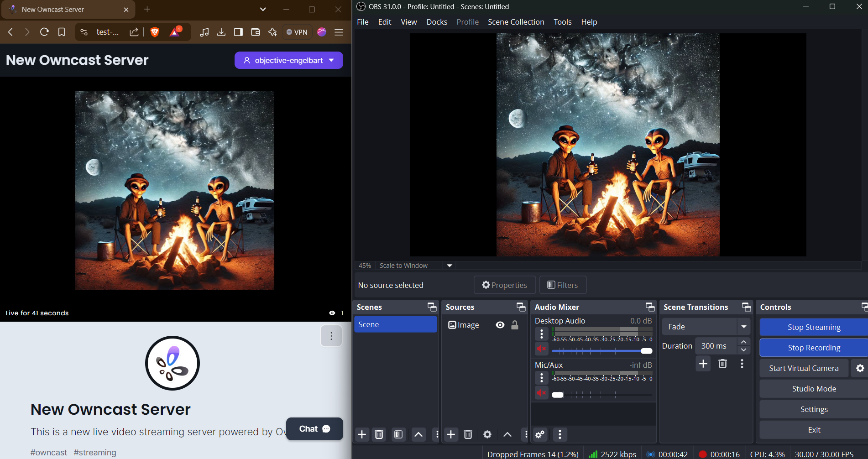
Task: Unmute the Mic/Aux speaker icon
Action: [x=541, y=392]
